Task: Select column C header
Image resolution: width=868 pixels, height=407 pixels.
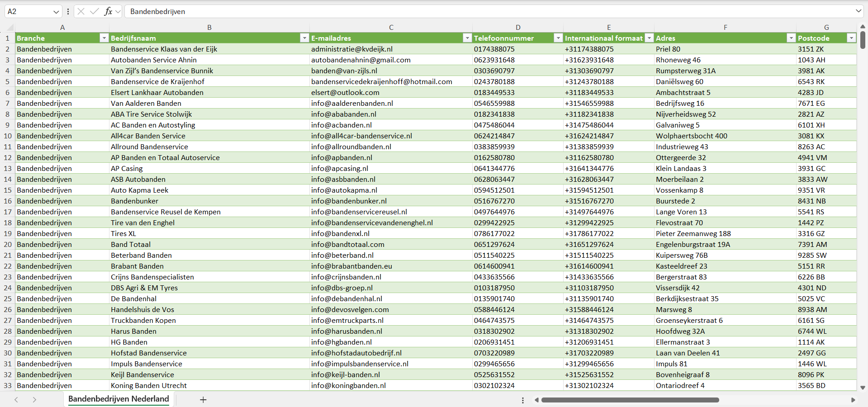Action: [391, 27]
